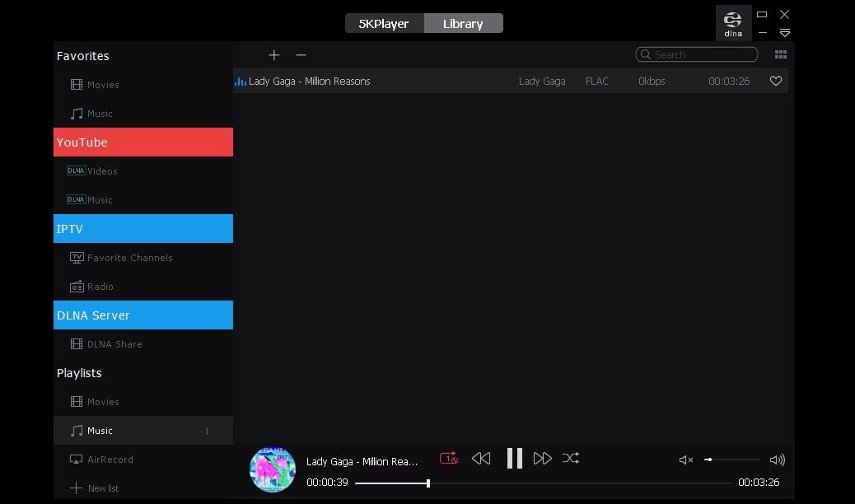Open the Radio list under IPTV
This screenshot has width=855, height=504.
pyautogui.click(x=100, y=286)
